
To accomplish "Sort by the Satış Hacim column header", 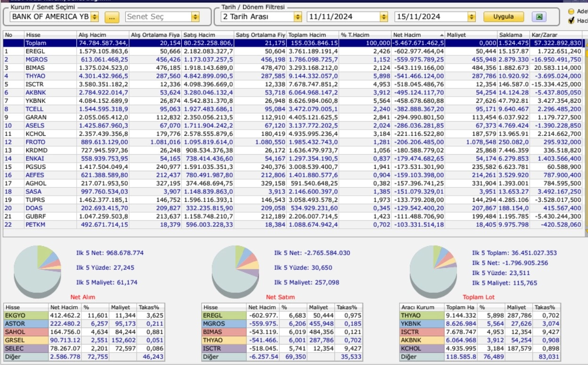I will pos(208,35).
